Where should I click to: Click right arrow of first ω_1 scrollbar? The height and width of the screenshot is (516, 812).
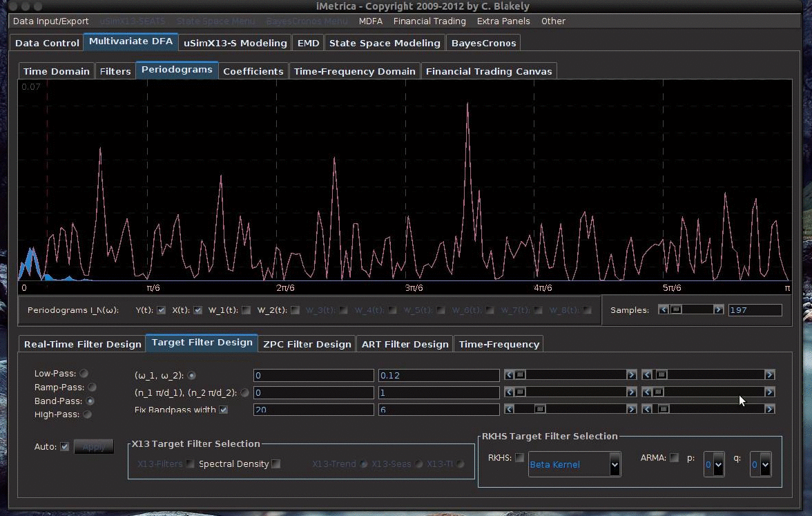click(x=631, y=375)
